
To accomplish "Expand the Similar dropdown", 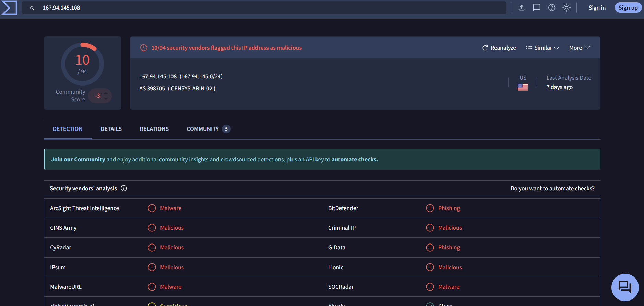I will click(542, 48).
